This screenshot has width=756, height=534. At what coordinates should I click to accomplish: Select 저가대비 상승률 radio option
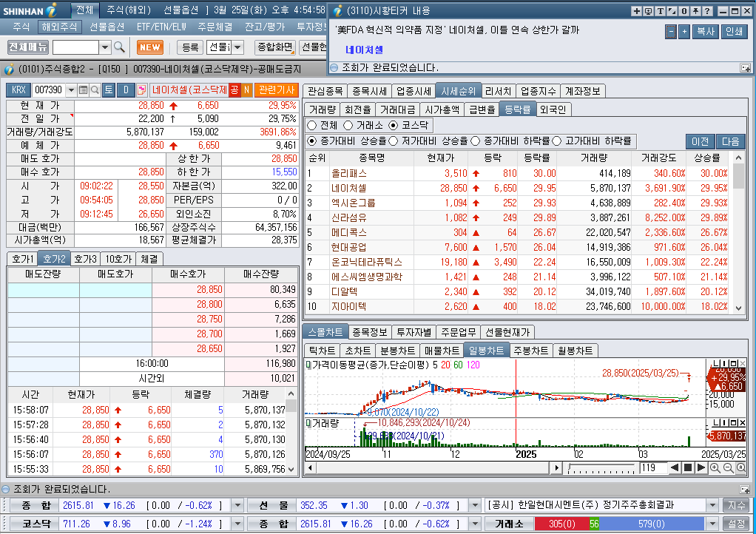click(394, 141)
